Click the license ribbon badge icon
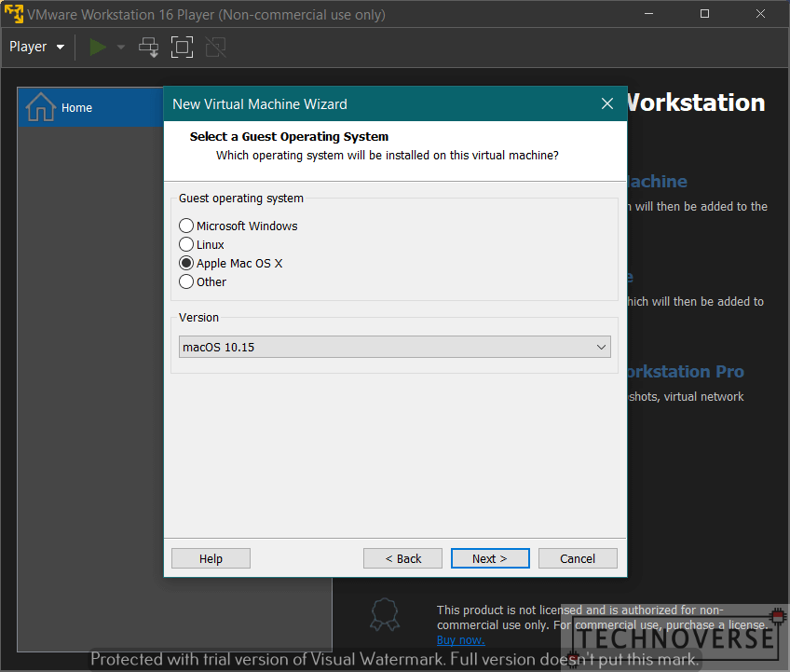790x672 pixels. point(385,614)
